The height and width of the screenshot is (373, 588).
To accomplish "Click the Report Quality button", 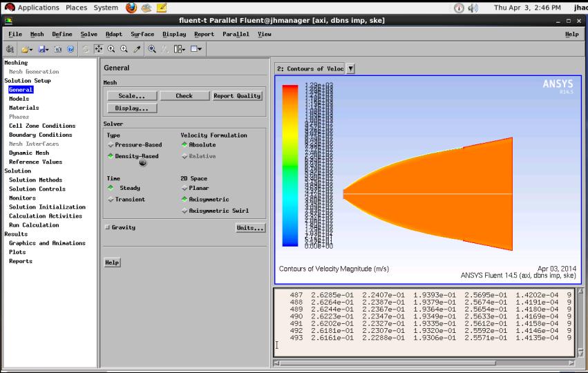I will click(237, 96).
